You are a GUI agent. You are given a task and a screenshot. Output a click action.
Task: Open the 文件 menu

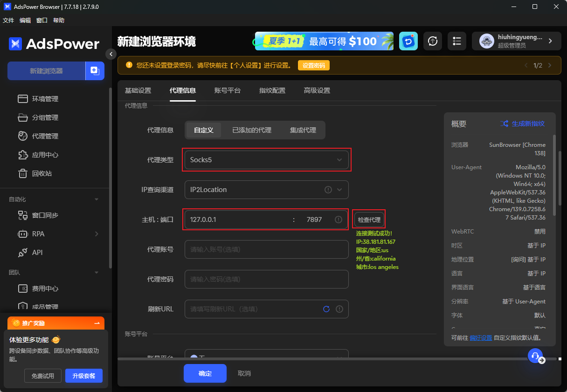8,21
